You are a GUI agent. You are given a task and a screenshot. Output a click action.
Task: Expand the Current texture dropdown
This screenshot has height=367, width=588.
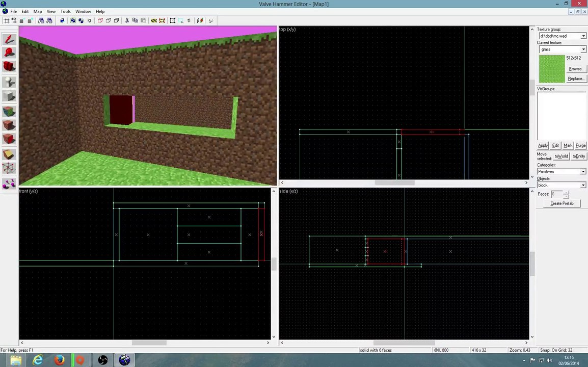583,49
